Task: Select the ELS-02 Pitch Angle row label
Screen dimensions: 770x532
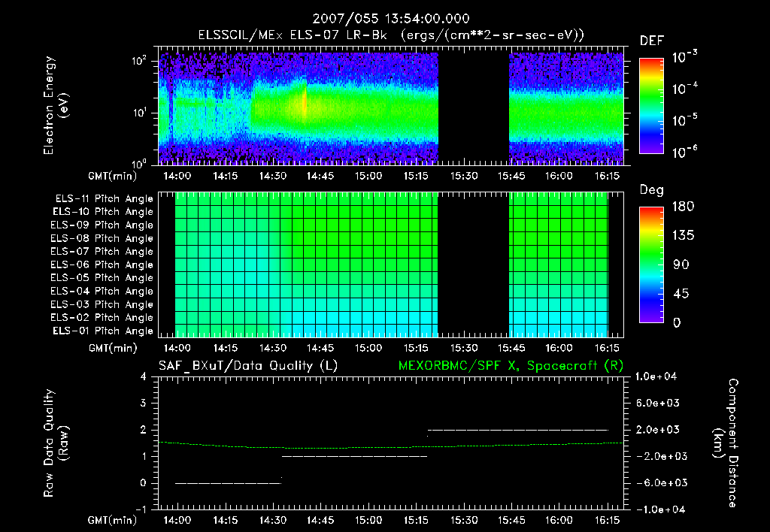Action: 102,318
